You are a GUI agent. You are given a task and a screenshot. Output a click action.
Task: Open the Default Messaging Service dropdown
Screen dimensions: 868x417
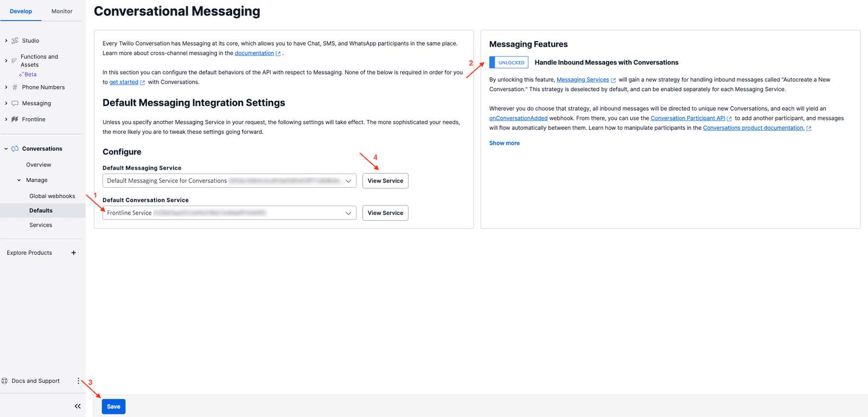click(x=229, y=181)
